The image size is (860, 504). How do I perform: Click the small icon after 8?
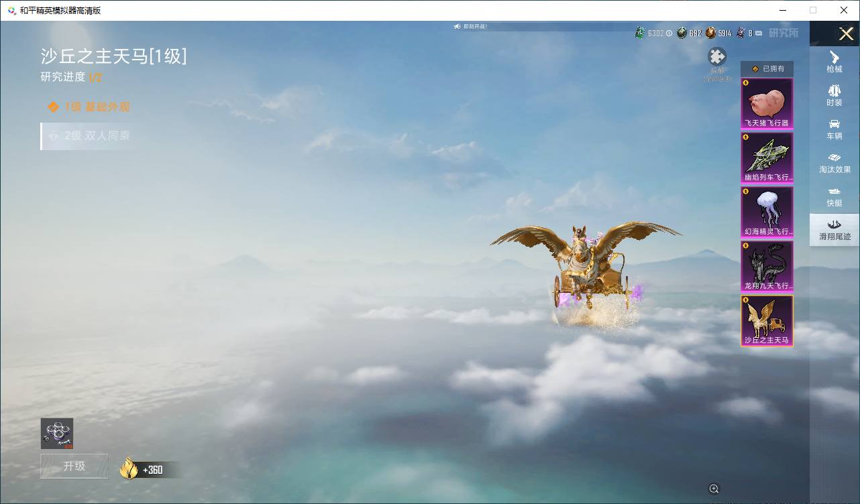click(759, 33)
